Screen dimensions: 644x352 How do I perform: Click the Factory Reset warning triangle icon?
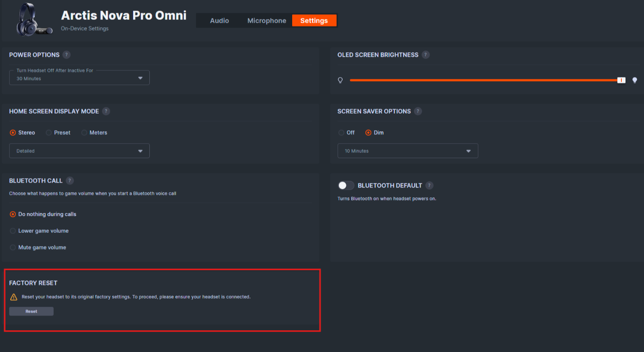13,297
